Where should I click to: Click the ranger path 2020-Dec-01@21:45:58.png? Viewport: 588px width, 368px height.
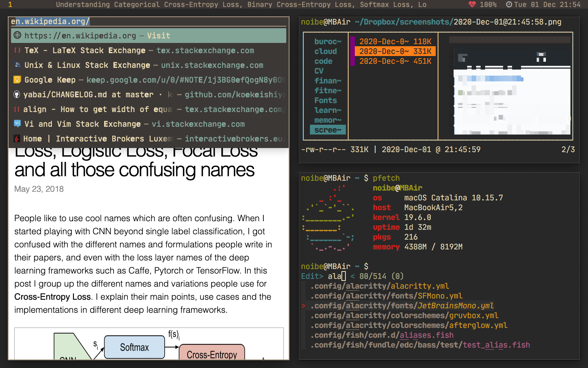click(x=508, y=22)
